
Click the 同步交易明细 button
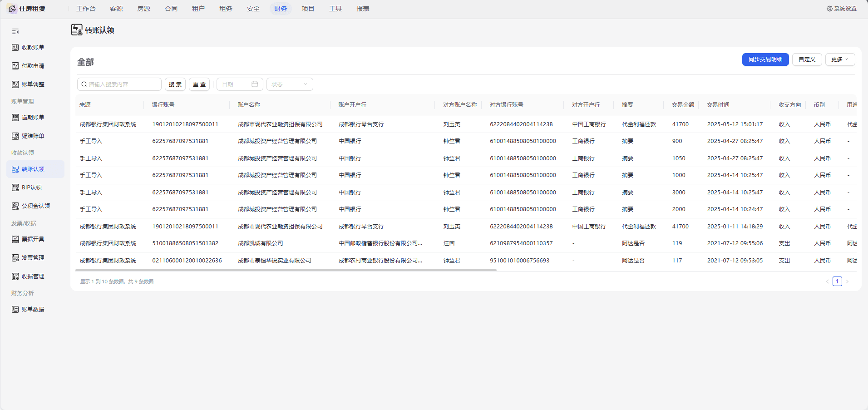click(x=765, y=59)
